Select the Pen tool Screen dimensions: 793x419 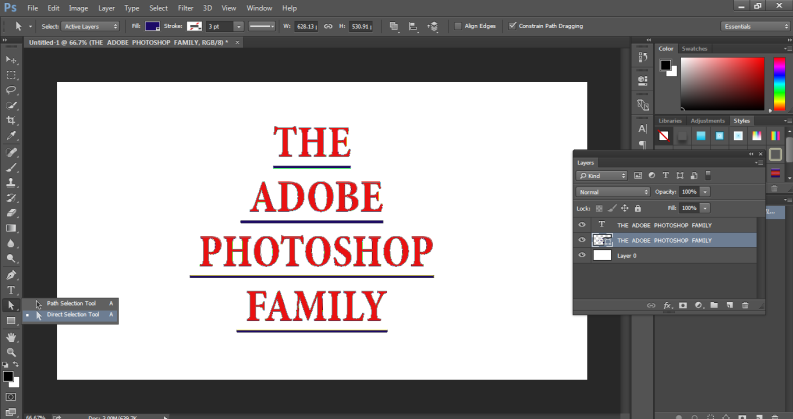(x=11, y=275)
